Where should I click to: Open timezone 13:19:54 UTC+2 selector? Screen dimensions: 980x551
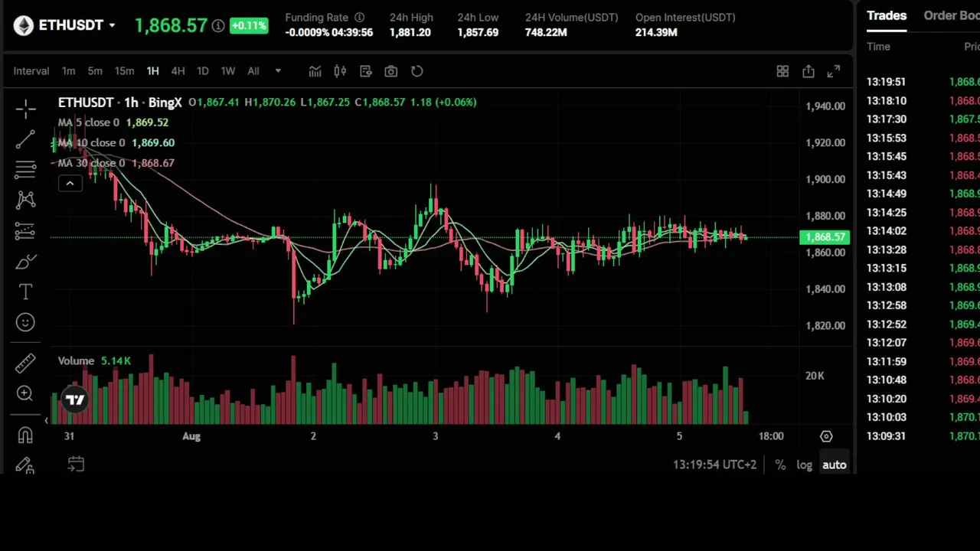point(714,465)
